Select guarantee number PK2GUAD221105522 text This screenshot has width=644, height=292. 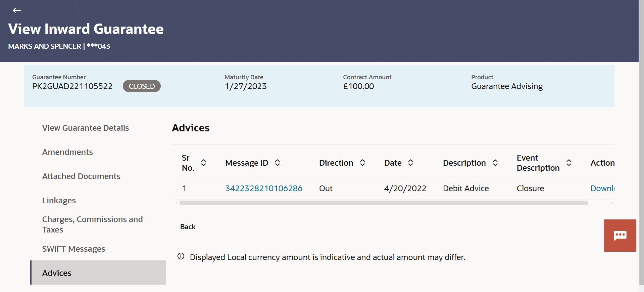pyautogui.click(x=72, y=86)
